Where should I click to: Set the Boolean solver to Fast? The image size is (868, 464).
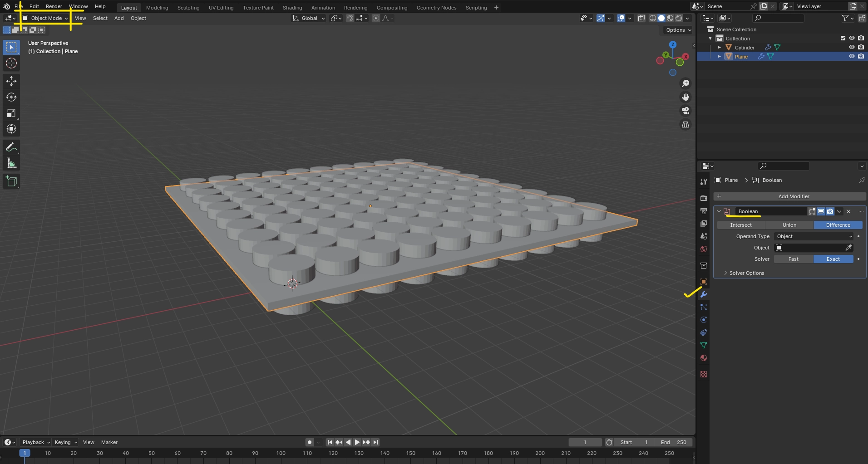point(793,259)
